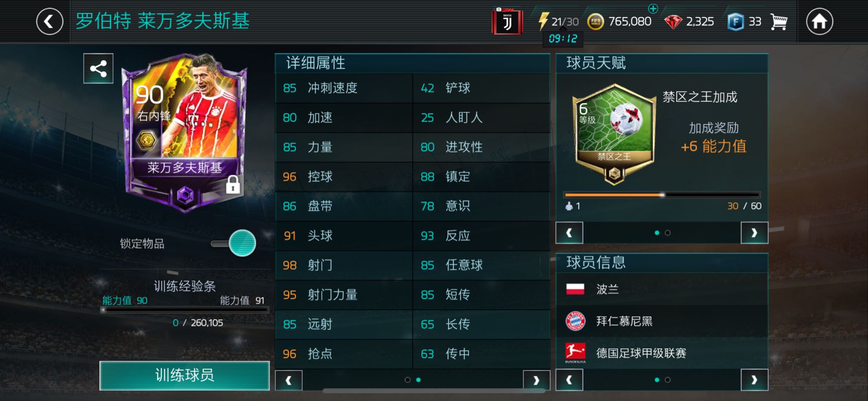Toggle the 锁定物品 lock switch
Image resolution: width=868 pixels, height=401 pixels.
coord(234,243)
